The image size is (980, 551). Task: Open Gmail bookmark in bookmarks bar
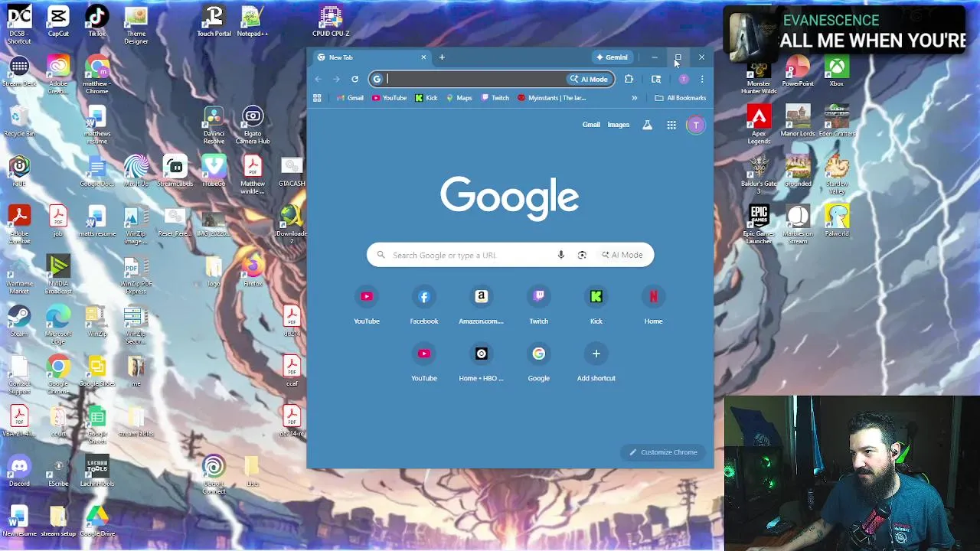350,98
